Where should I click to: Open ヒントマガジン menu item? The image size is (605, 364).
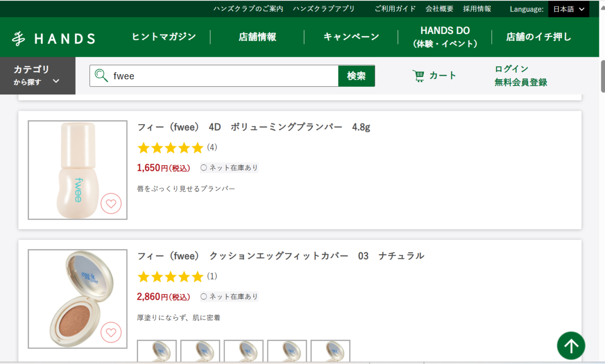tap(164, 37)
